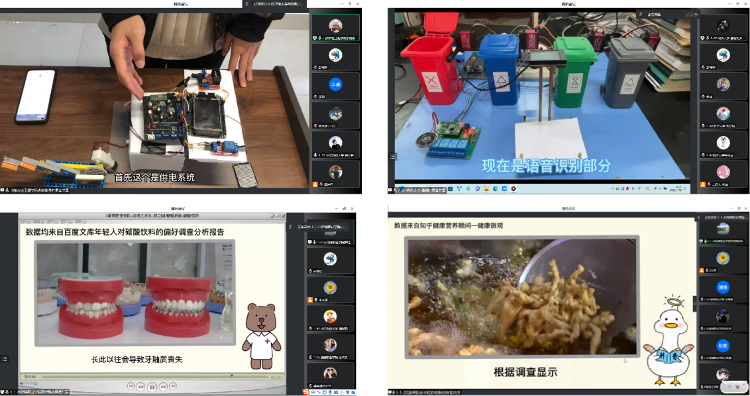The image size is (750, 396).
Task: Select sunflower avatar participant in teeth slide meeting
Action: click(330, 287)
